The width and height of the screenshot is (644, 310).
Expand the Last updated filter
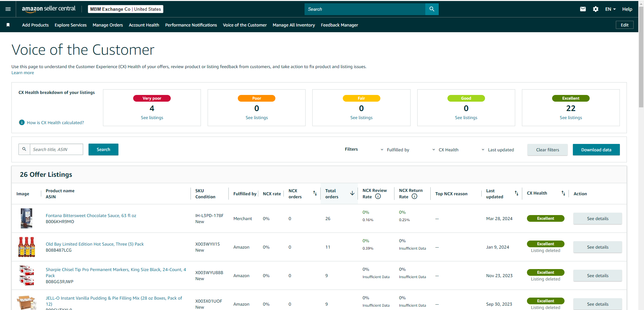pyautogui.click(x=498, y=150)
